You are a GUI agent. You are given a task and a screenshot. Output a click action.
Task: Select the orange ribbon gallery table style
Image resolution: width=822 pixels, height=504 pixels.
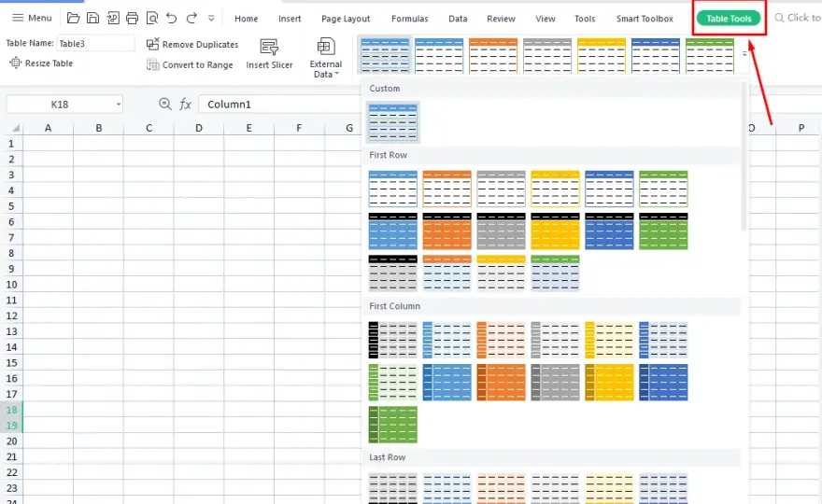click(493, 55)
